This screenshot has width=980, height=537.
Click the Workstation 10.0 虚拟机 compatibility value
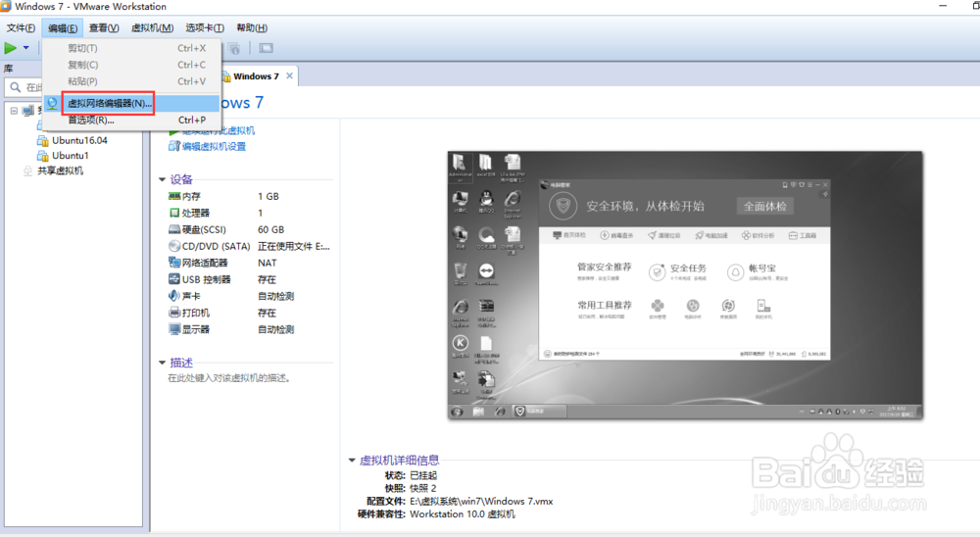coord(463,513)
